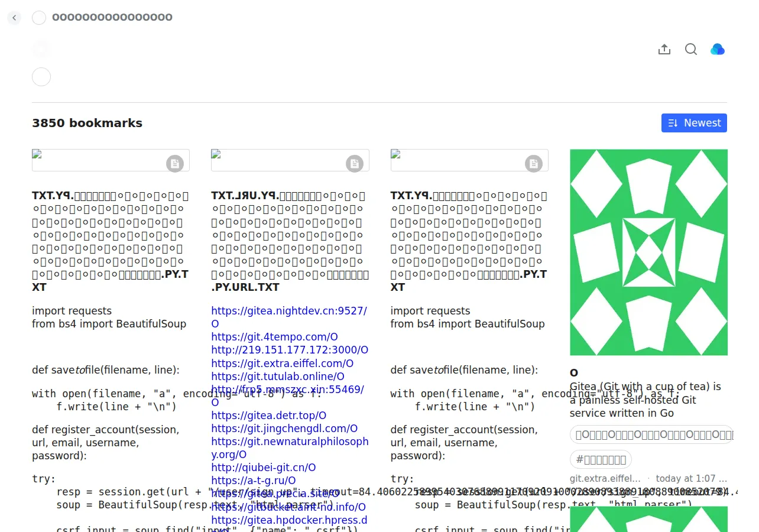
Task: Open search with the magnifier icon
Action: point(691,50)
